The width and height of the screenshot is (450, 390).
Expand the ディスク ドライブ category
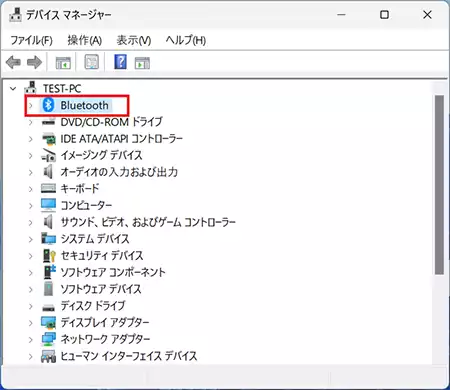coord(31,306)
